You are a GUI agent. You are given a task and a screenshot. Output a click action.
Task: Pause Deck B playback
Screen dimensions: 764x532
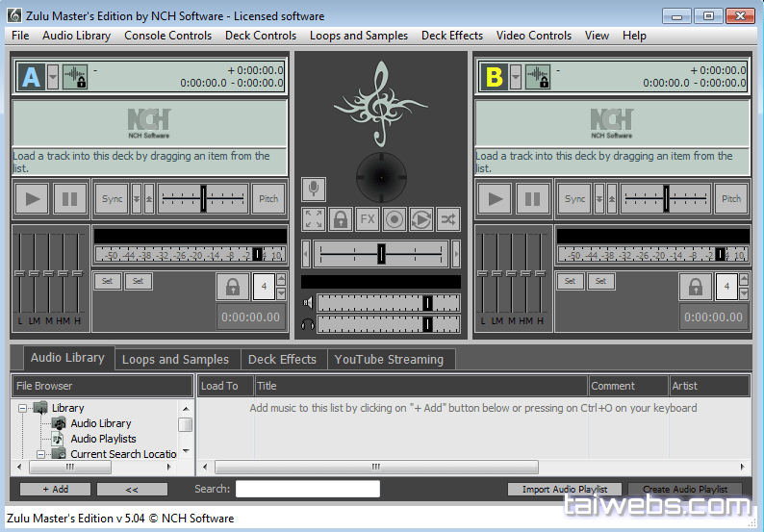[x=532, y=199]
